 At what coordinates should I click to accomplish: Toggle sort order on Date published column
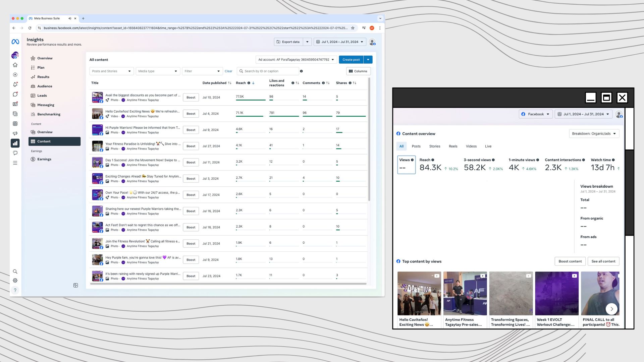tap(230, 83)
